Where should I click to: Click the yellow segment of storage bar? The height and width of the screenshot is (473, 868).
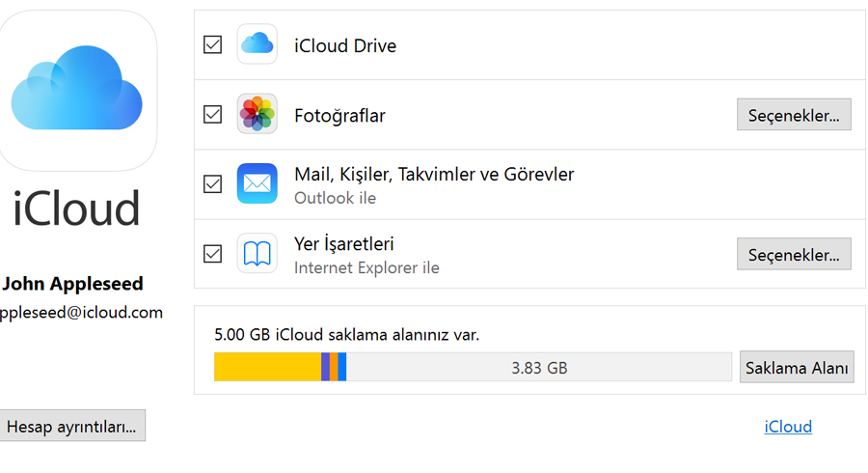pyautogui.click(x=267, y=367)
